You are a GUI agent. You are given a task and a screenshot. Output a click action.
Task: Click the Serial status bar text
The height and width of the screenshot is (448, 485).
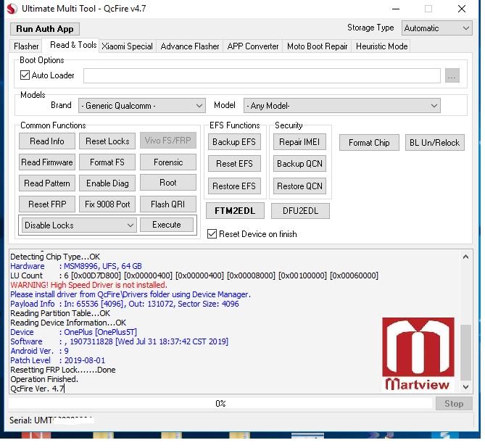coord(51,420)
